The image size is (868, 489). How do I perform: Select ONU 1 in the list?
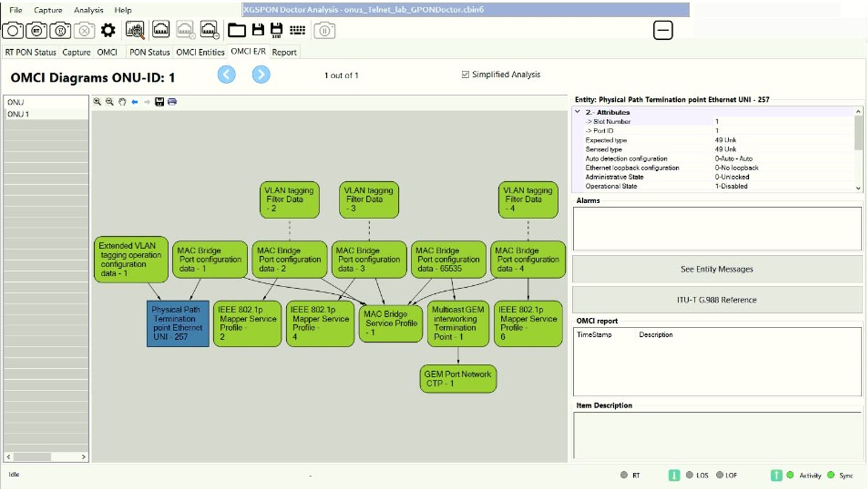click(x=46, y=114)
